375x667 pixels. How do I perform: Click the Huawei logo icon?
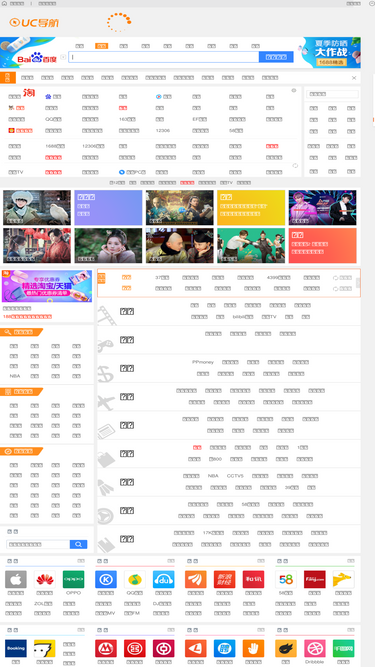(x=45, y=579)
